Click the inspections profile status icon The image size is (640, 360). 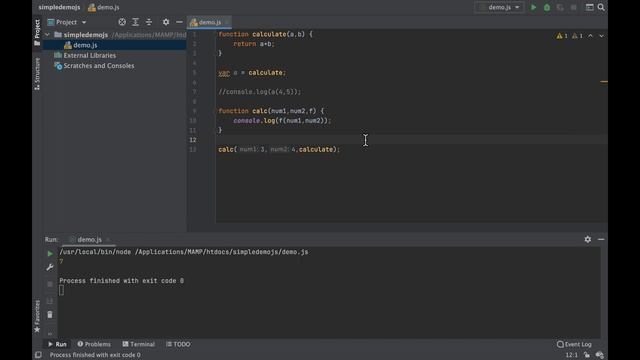599,355
